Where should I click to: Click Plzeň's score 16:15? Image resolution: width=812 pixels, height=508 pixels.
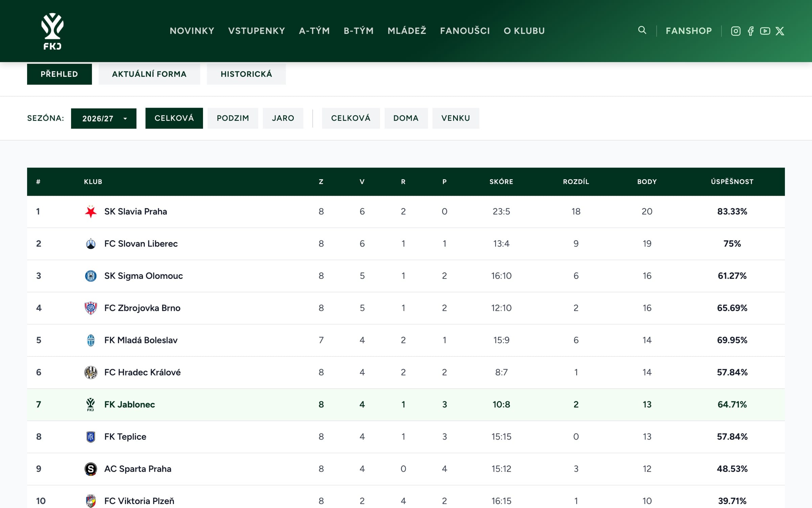pyautogui.click(x=501, y=501)
